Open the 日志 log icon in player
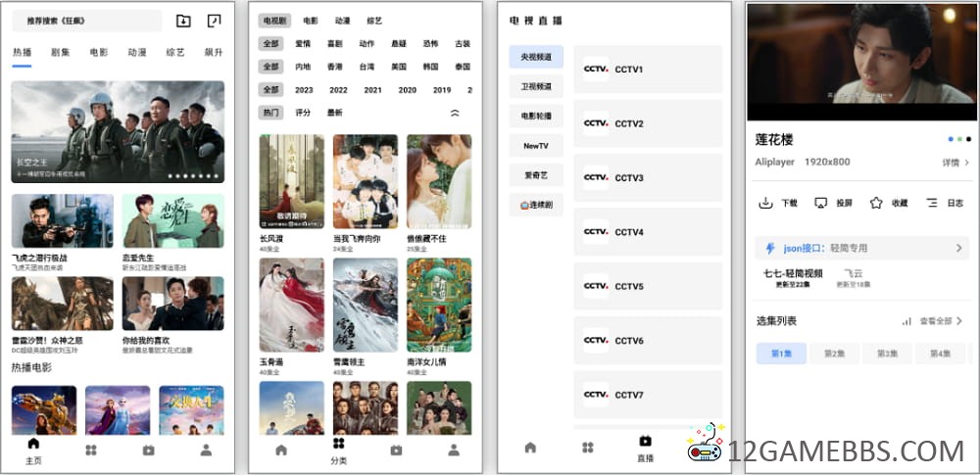The image size is (980, 475). [932, 203]
